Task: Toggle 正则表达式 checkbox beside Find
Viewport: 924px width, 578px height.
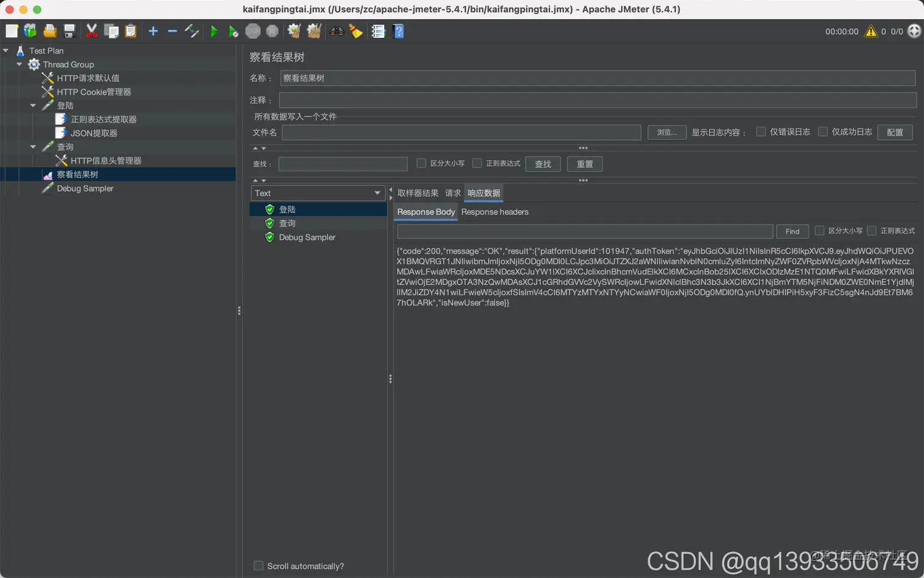Action: point(871,231)
